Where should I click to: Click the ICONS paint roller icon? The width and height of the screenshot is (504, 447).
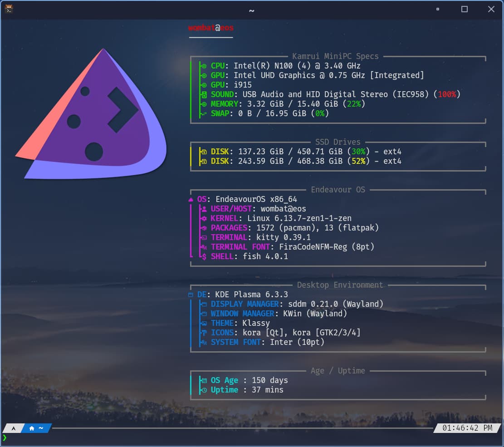[x=204, y=333]
